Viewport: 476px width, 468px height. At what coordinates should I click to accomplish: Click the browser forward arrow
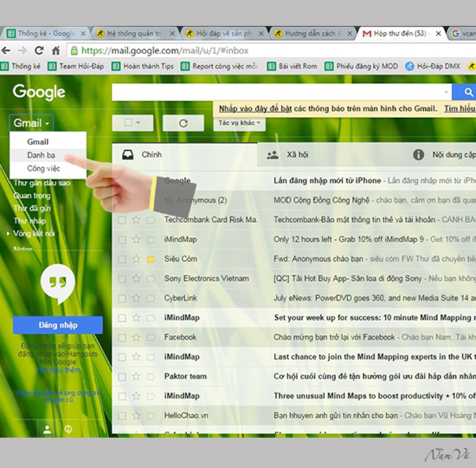point(22,50)
